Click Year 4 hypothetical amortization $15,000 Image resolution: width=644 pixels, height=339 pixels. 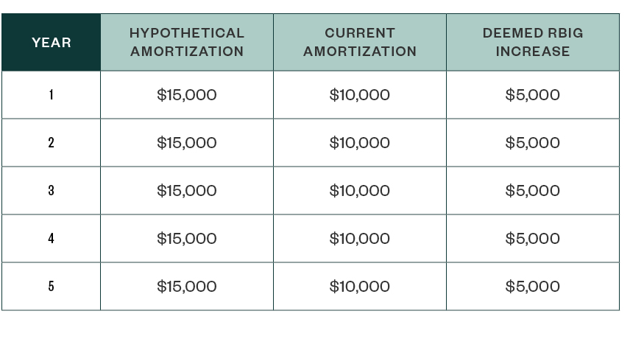(187, 239)
